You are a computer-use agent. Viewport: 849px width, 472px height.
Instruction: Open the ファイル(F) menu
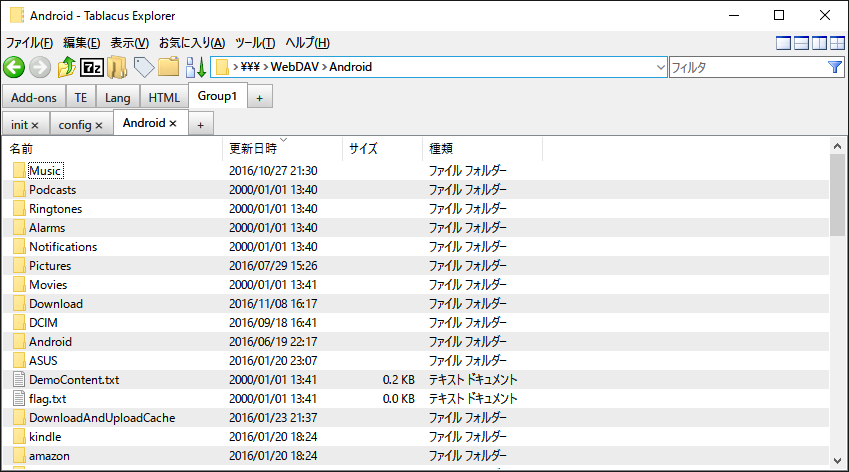pyautogui.click(x=29, y=43)
